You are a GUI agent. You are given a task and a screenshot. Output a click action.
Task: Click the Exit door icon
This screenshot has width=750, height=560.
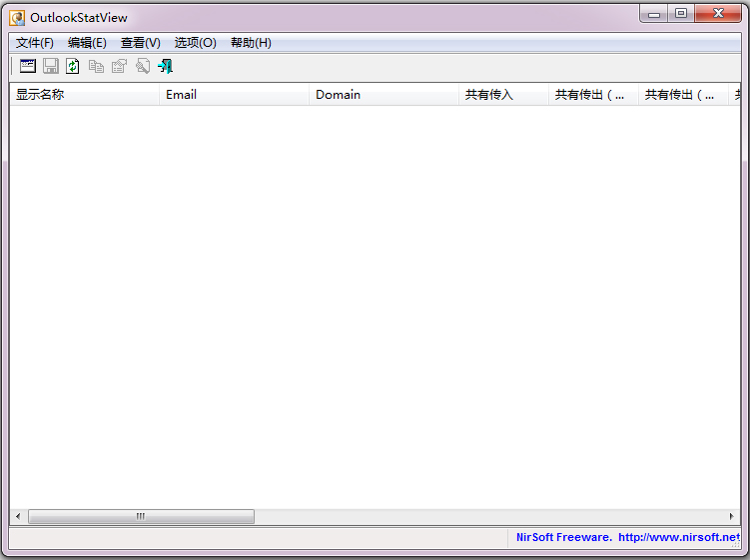tap(165, 66)
